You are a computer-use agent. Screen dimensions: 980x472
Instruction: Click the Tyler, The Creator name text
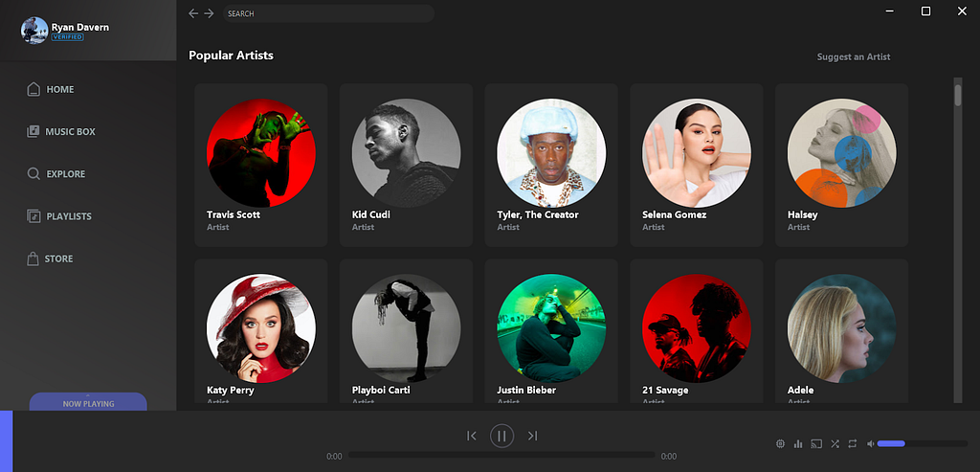[x=538, y=214]
